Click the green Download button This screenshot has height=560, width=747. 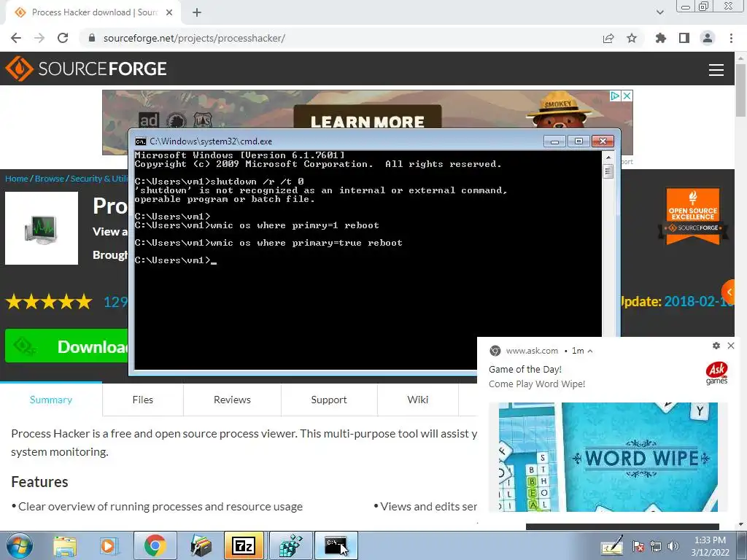click(66, 346)
